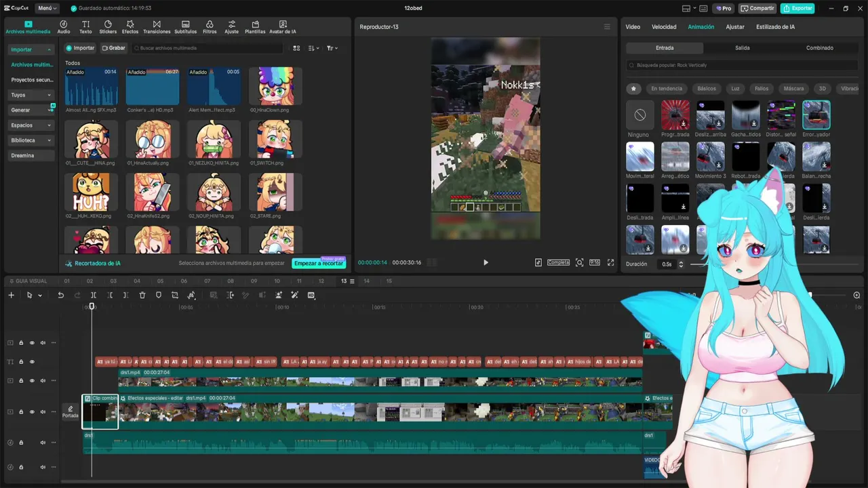Open the Subtítulos panel
Image resolution: width=868 pixels, height=488 pixels.
(x=186, y=27)
